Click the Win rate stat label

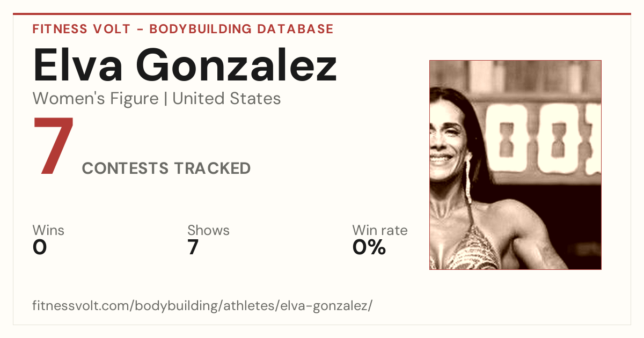click(x=380, y=231)
